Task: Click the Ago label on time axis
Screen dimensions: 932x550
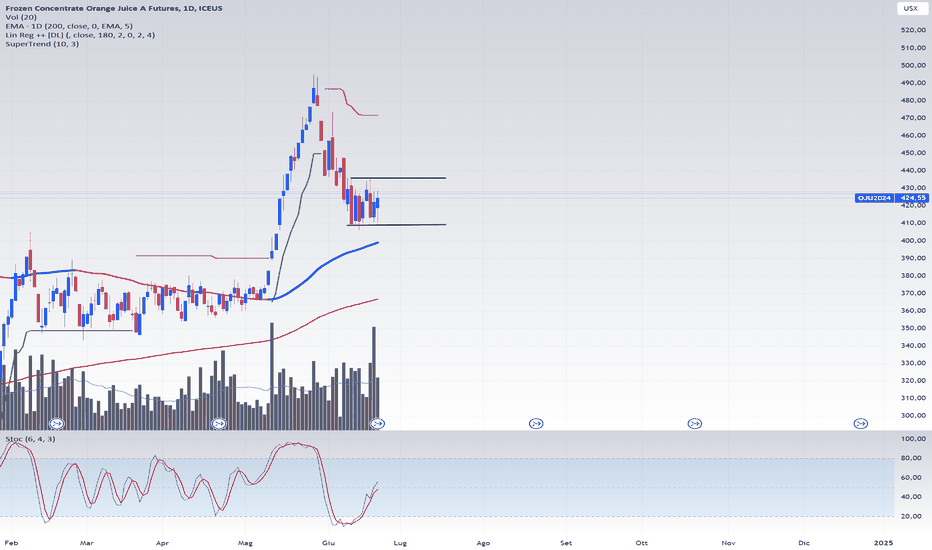Action: coord(483,543)
